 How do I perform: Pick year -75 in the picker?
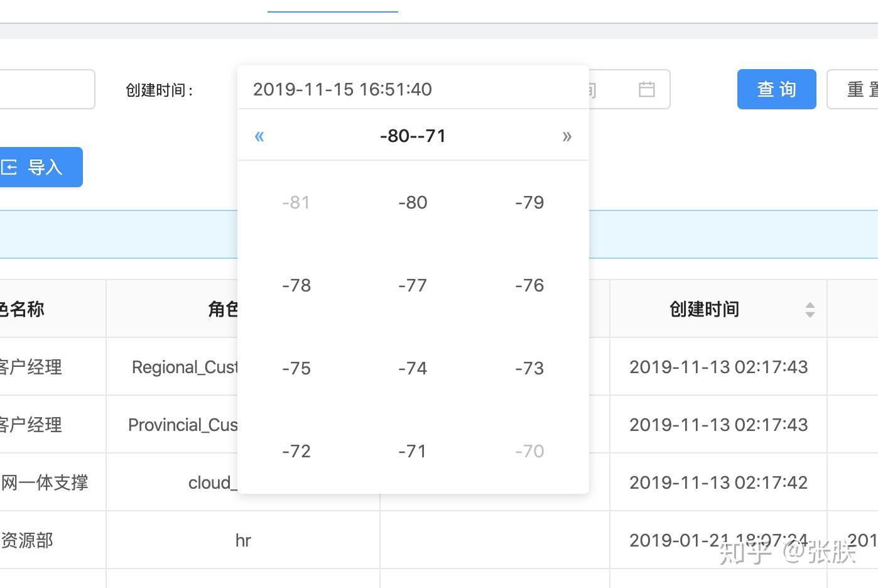click(296, 368)
